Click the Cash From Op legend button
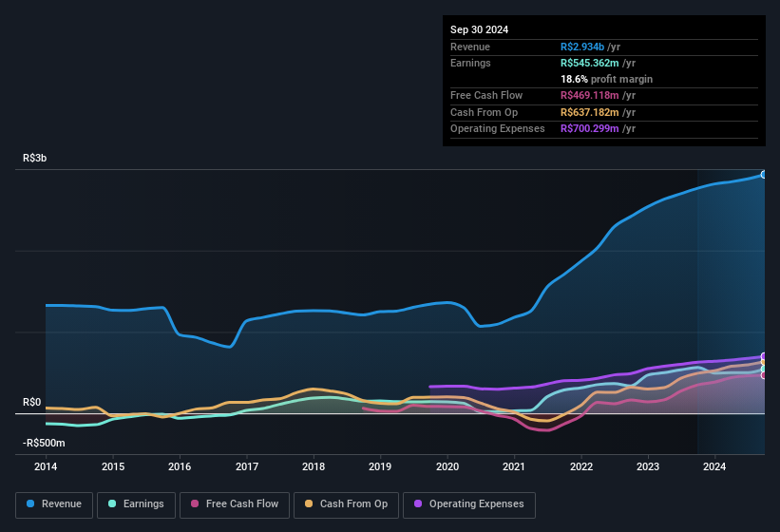Viewport: 780px width, 532px height. (x=346, y=503)
